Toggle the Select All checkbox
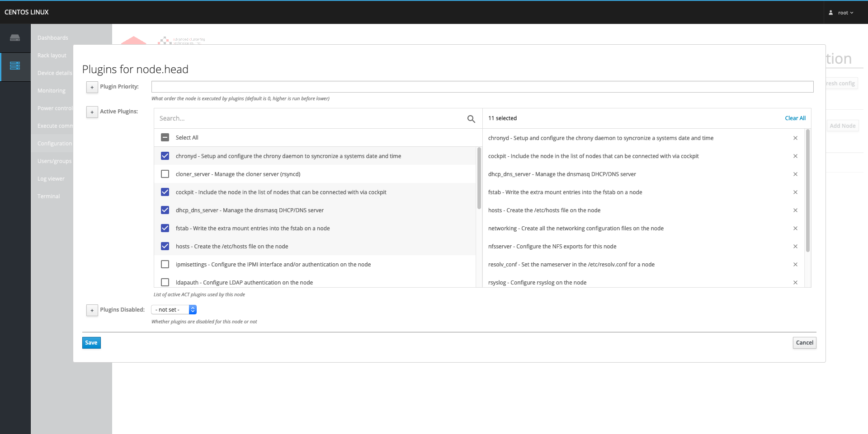 click(x=165, y=138)
